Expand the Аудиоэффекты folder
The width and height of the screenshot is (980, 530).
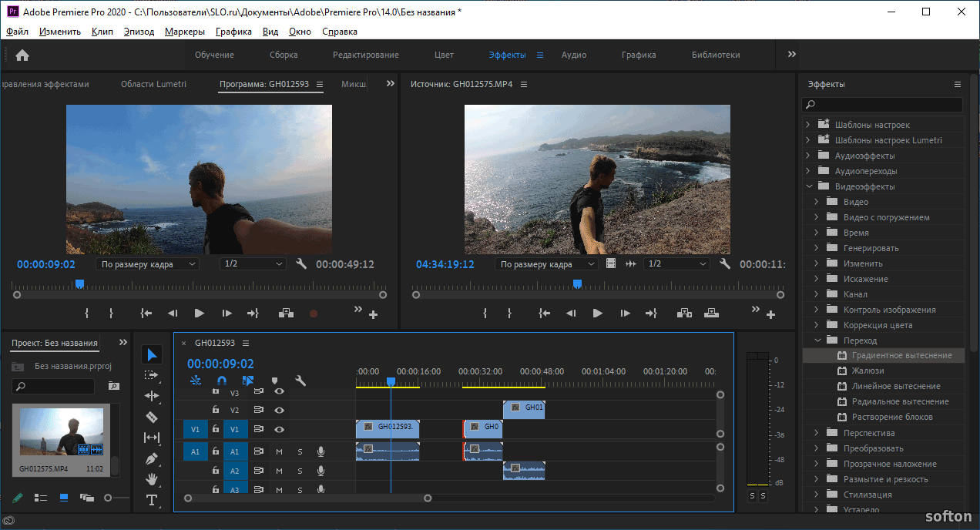point(808,156)
